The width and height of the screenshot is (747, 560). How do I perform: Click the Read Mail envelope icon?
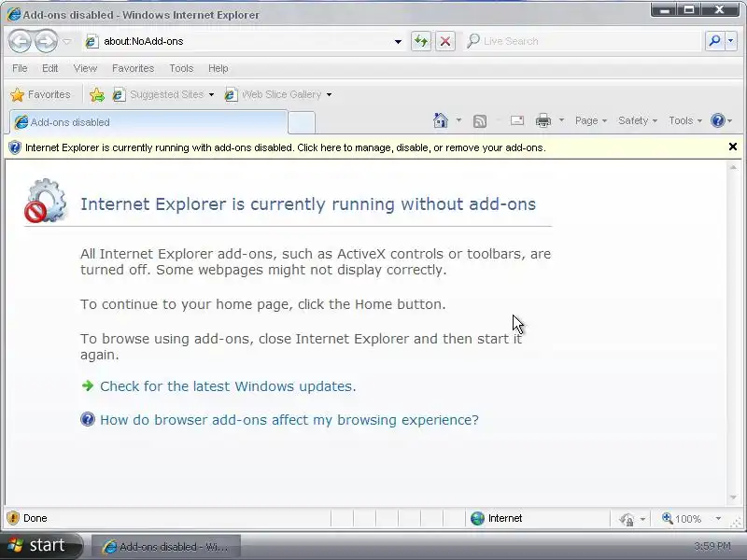pyautogui.click(x=517, y=120)
